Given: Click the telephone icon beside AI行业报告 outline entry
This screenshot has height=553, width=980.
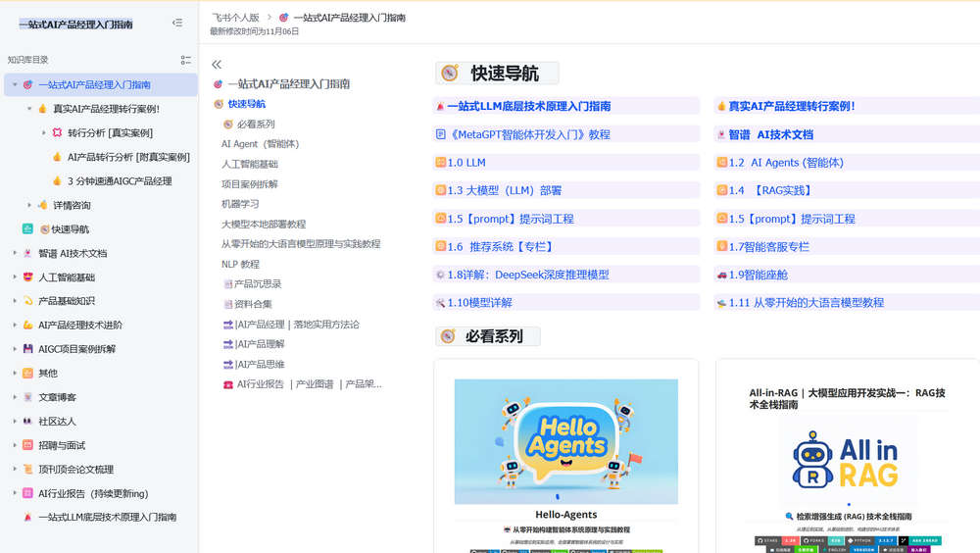Looking at the screenshot, I should pos(228,384).
